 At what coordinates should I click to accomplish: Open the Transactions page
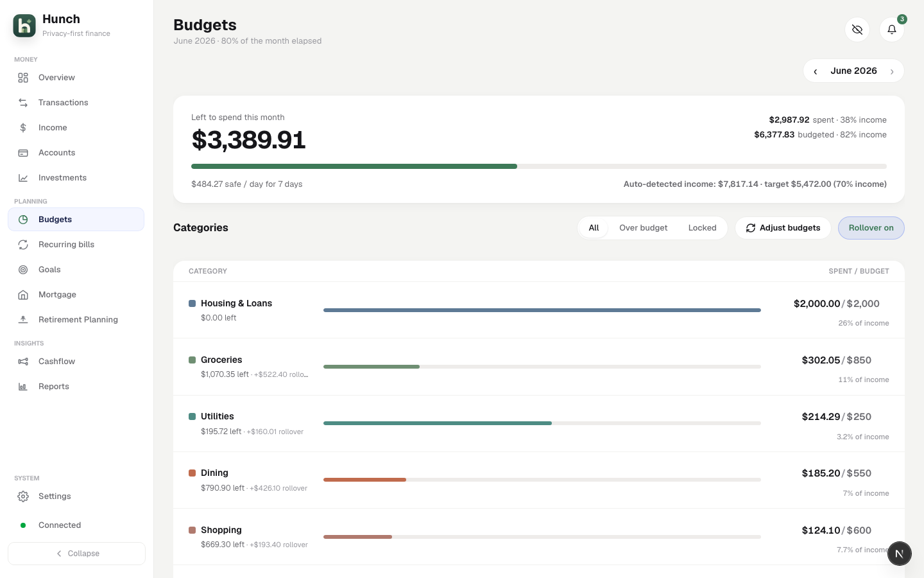(76, 103)
